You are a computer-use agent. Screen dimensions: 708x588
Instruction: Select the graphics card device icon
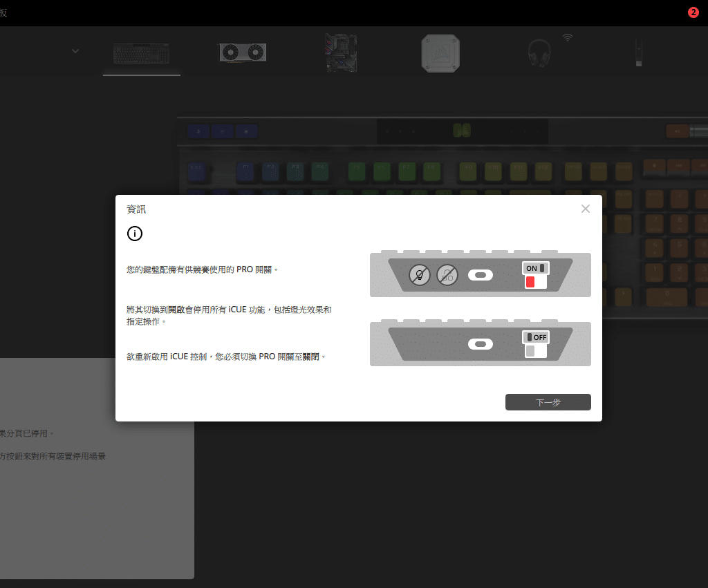click(x=243, y=53)
